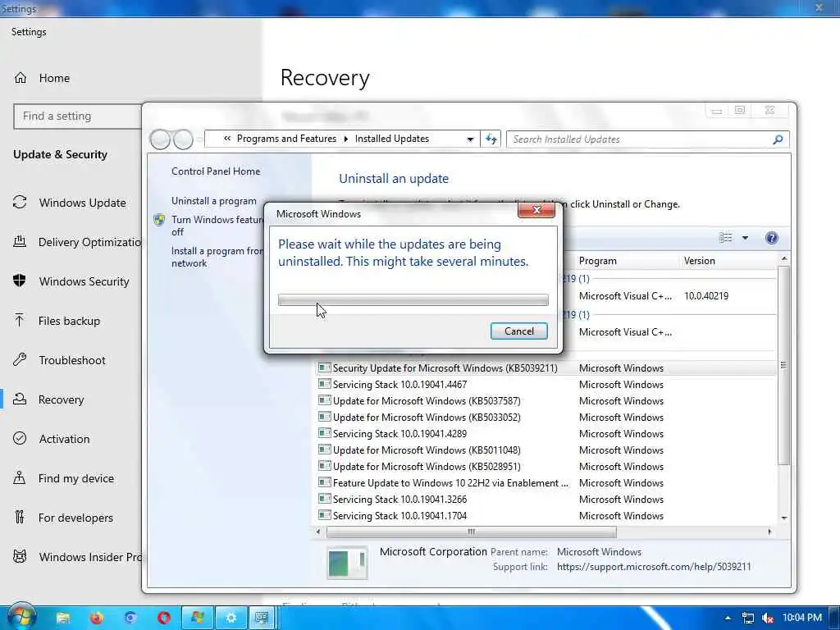This screenshot has width=840, height=630.
Task: Open Windows Insider Program entry
Action: tap(76, 557)
